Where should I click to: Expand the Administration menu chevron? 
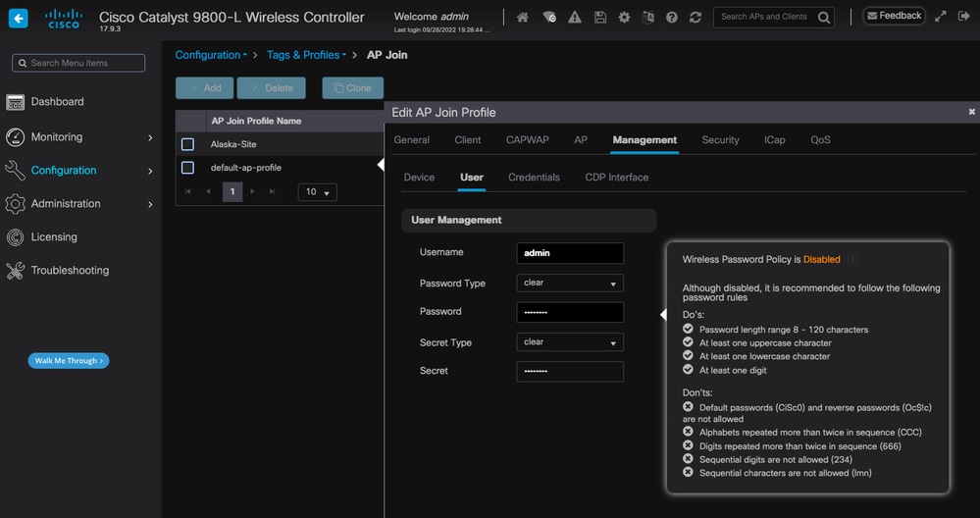point(150,204)
